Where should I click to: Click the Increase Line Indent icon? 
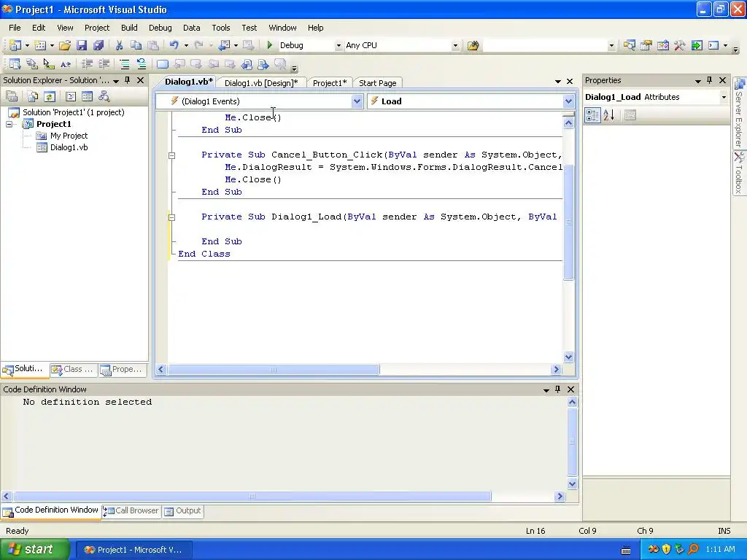pyautogui.click(x=104, y=64)
